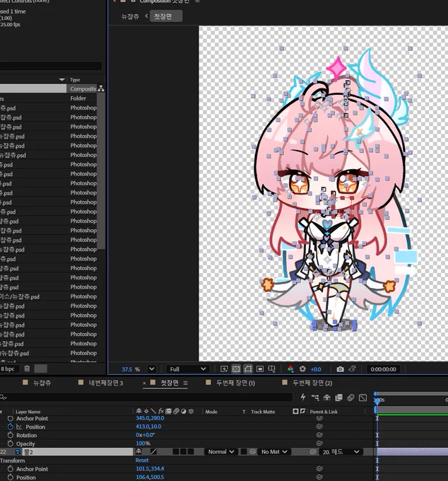
Task: Click Anchor Point value 101.5,334.4
Action: pos(150,469)
